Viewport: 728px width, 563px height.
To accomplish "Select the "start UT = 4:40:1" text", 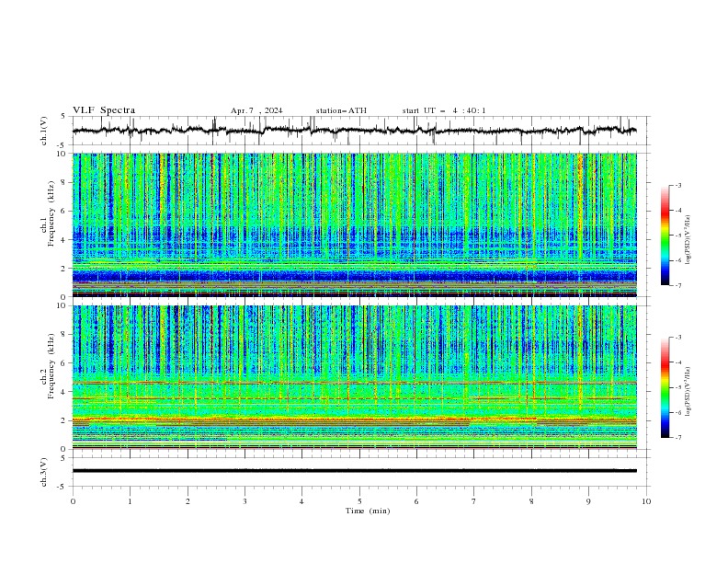I will pyautogui.click(x=444, y=110).
